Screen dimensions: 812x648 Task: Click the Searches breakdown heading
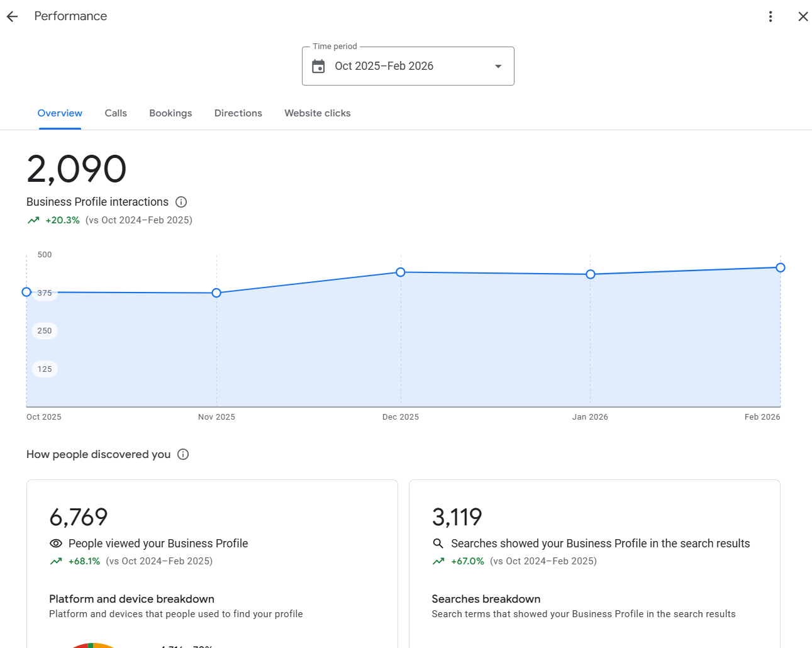pos(486,599)
